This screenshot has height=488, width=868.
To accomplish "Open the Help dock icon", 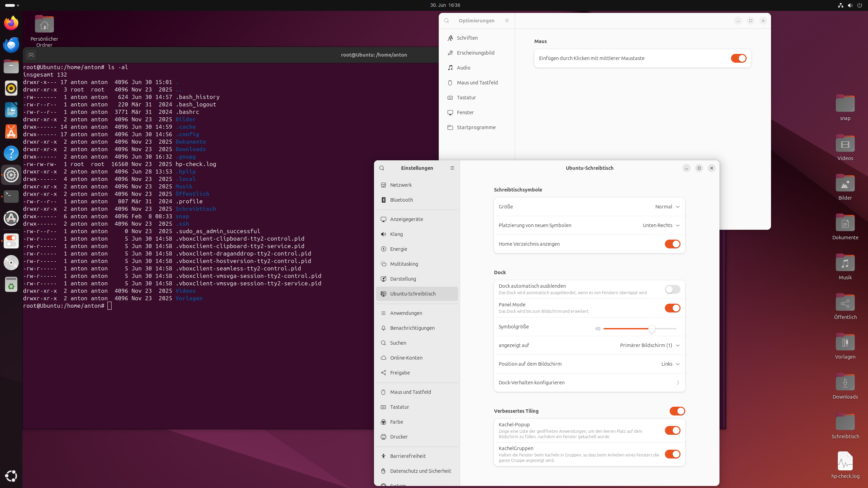I will coord(11,153).
